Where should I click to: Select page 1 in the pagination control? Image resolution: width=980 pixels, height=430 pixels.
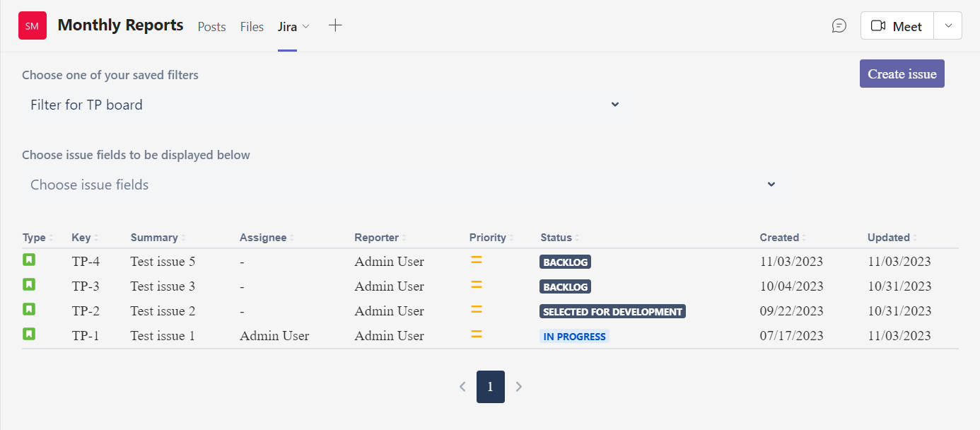(x=490, y=386)
